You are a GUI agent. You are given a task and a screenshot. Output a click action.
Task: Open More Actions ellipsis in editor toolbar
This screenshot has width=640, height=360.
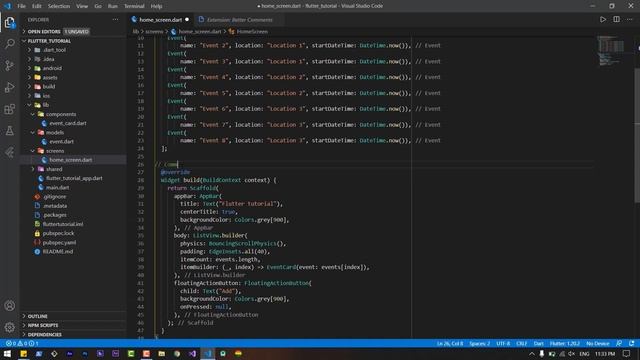tap(629, 19)
